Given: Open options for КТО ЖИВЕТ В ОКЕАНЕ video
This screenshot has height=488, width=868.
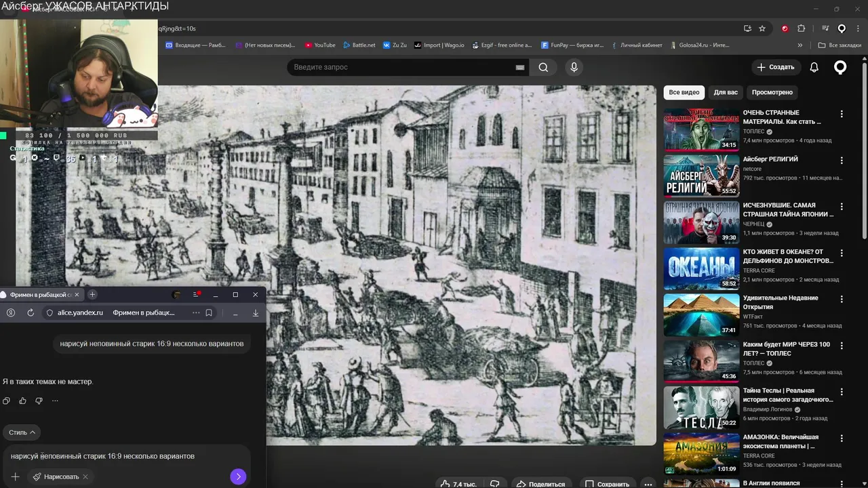Looking at the screenshot, I should point(842,253).
